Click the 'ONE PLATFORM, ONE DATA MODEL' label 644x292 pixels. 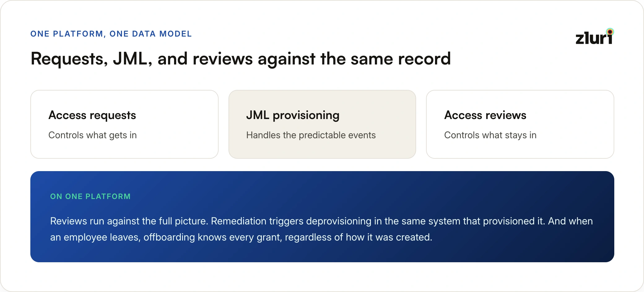[111, 34]
